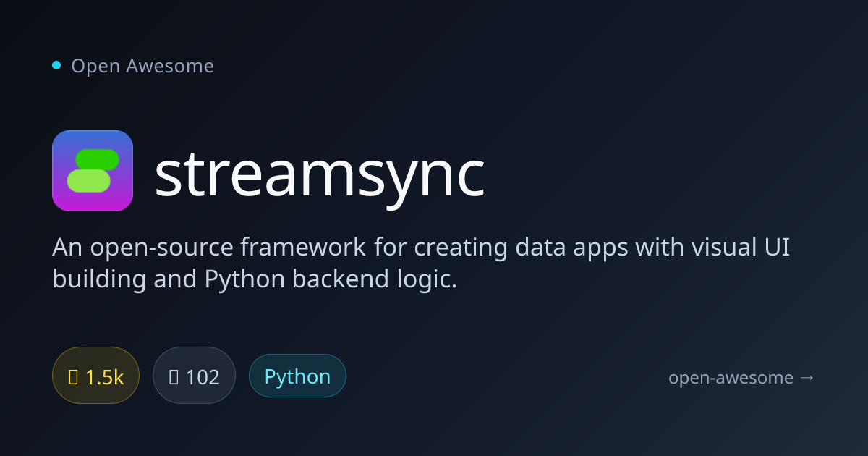
Task: Click the 1.5k stars badge
Action: (x=95, y=376)
